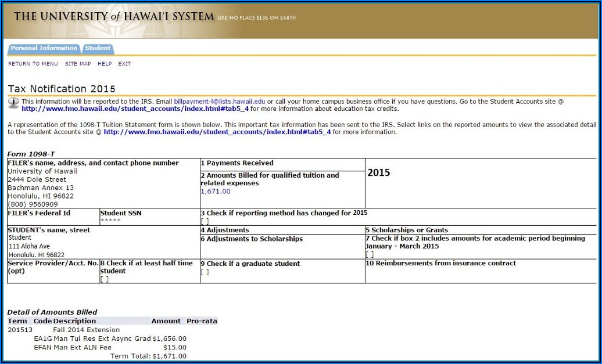Click the info icon beside the IRS notice
Viewport: 602px width, 364px height.
13,103
